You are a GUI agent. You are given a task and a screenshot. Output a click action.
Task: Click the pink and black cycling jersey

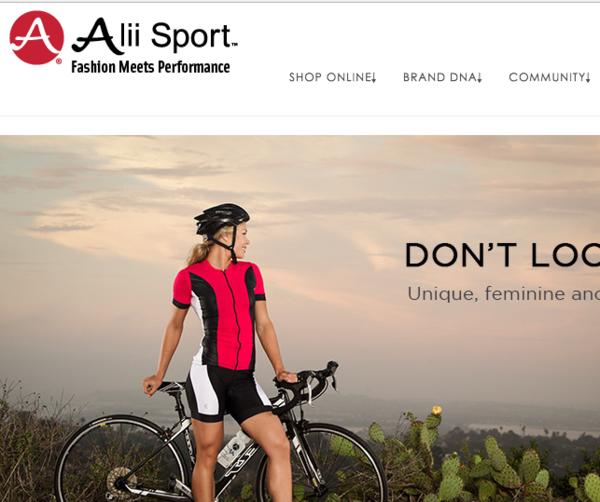point(219,314)
